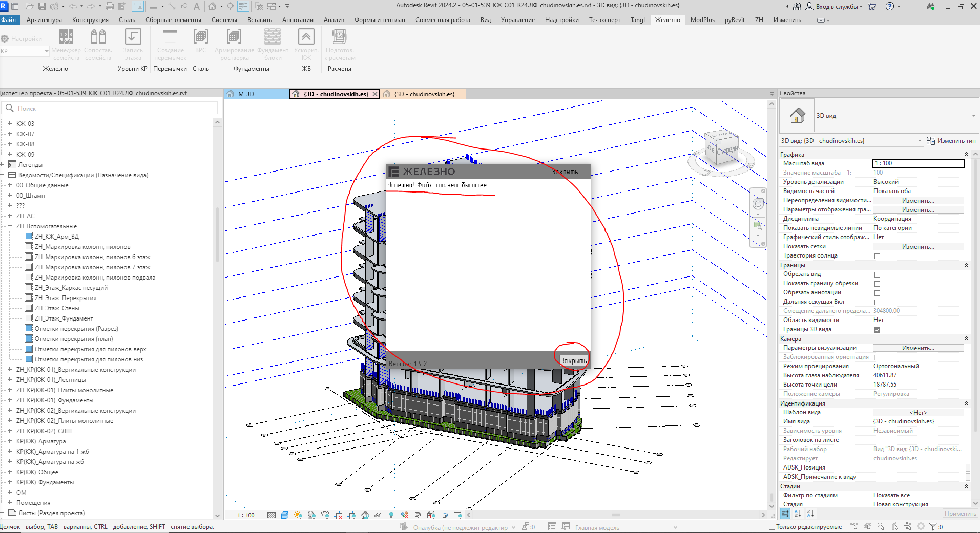Switch to the M_3D view tab
Image resolution: width=980 pixels, height=533 pixels.
(x=256, y=94)
